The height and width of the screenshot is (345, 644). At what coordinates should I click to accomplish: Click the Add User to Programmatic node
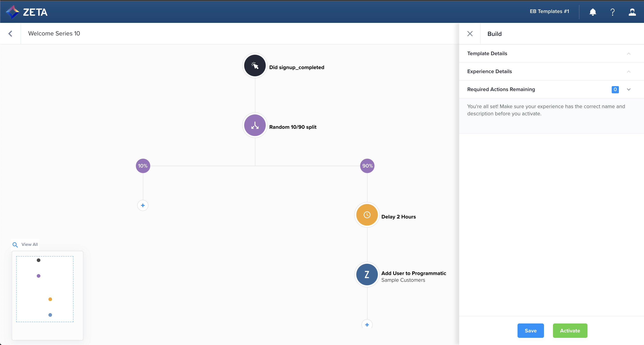(367, 274)
